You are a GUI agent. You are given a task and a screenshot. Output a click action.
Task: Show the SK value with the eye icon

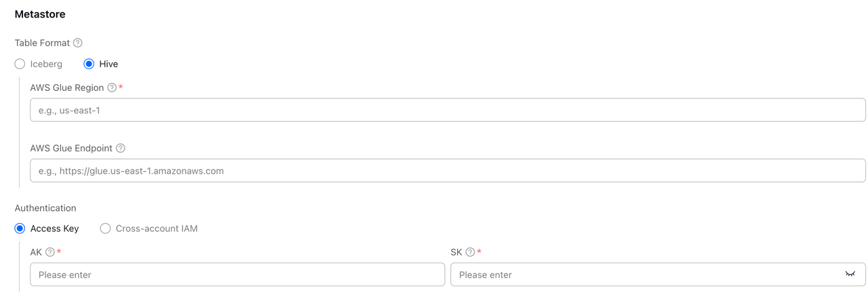[850, 274]
